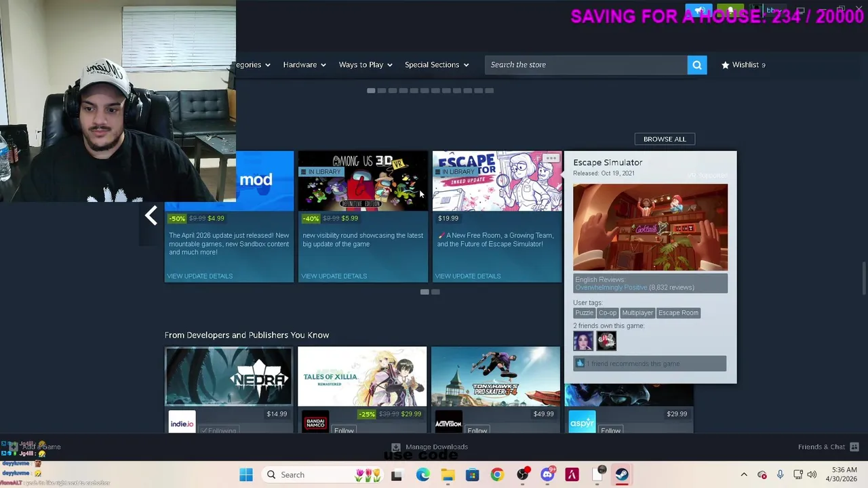Open the Task View taskbar icon
The image size is (868, 488).
(x=397, y=474)
